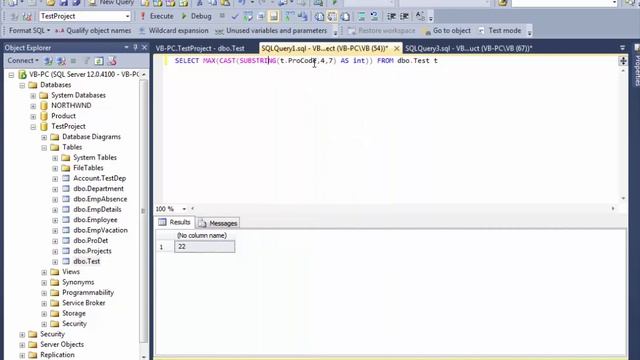Click the Uncomment selected lines icon

point(374,16)
